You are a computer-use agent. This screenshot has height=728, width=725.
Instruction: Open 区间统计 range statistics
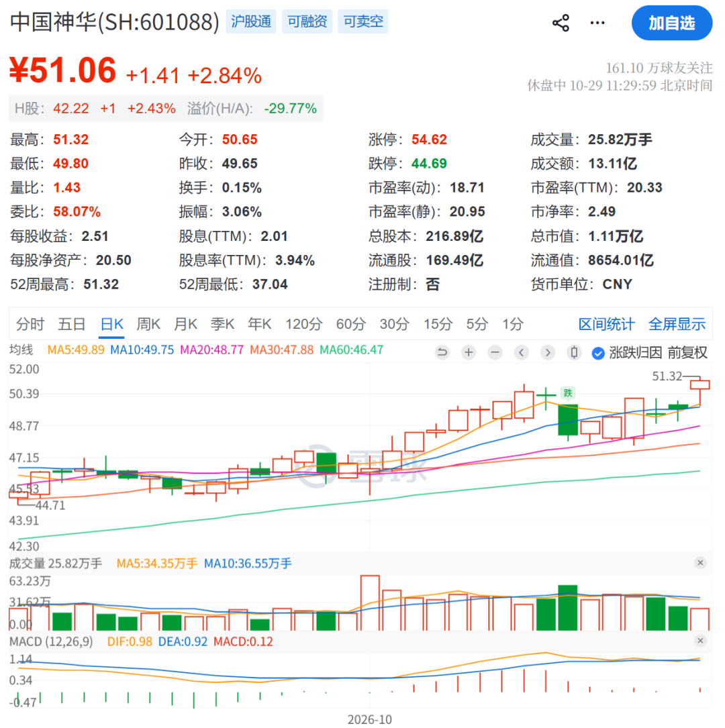coord(607,324)
